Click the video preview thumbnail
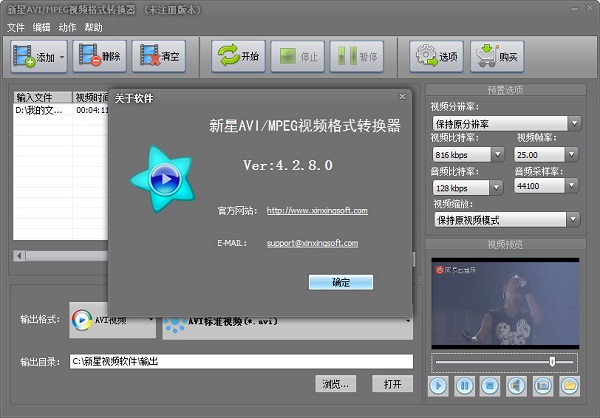Image resolution: width=600 pixels, height=418 pixels. pos(505,304)
